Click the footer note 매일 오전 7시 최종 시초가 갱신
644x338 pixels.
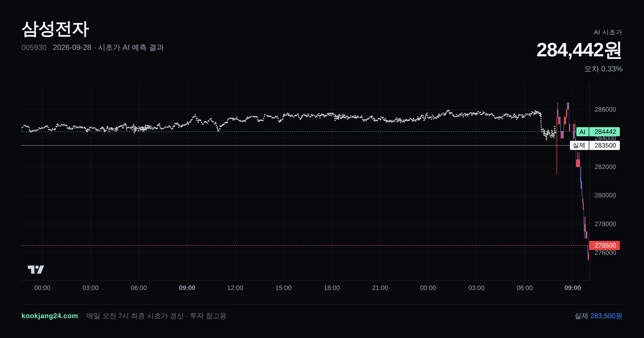(x=135, y=316)
